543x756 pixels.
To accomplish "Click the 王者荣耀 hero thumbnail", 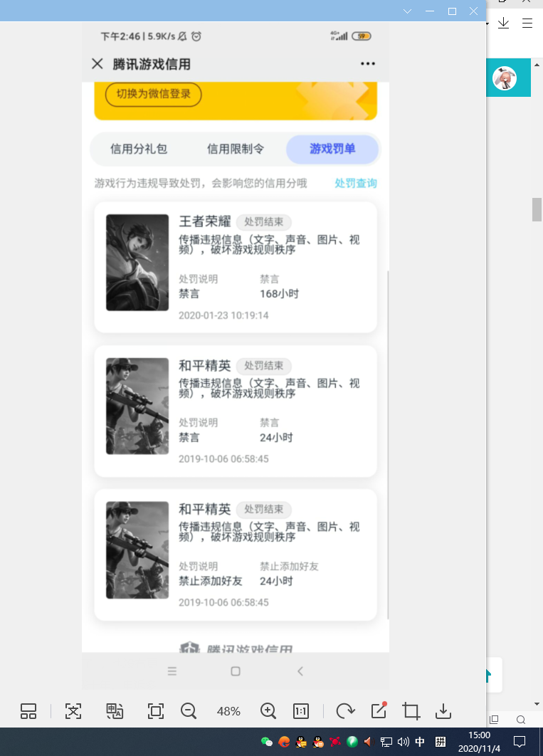I will (137, 262).
